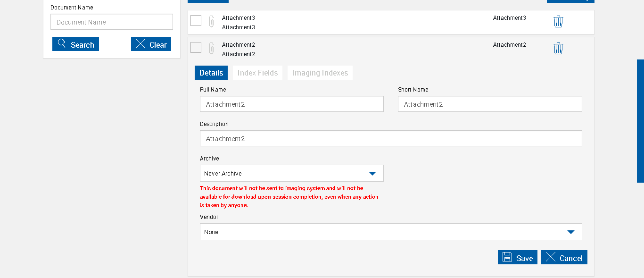Check the Attachment3 row checkbox

click(196, 21)
